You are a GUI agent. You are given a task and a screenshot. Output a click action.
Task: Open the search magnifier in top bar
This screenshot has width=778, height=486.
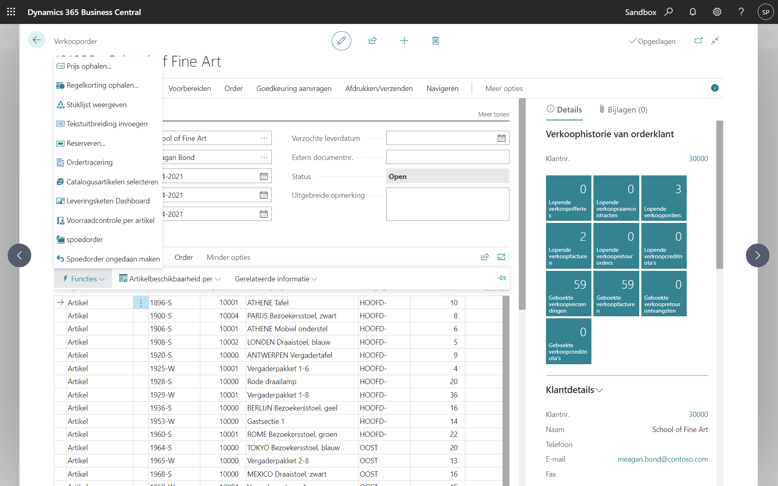pyautogui.click(x=669, y=11)
